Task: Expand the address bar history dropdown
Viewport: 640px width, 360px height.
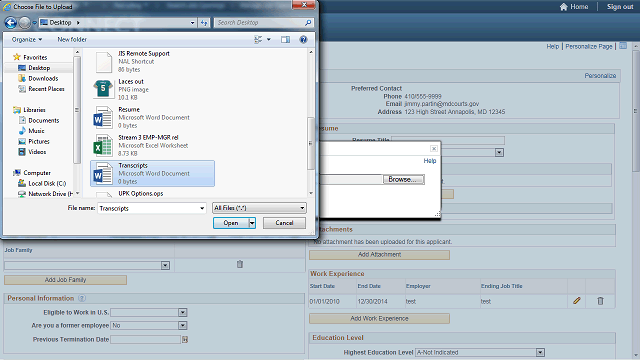Action: 193,23
